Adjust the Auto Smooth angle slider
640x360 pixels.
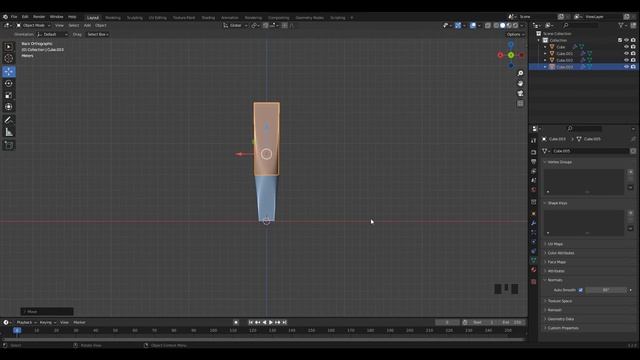(x=606, y=290)
